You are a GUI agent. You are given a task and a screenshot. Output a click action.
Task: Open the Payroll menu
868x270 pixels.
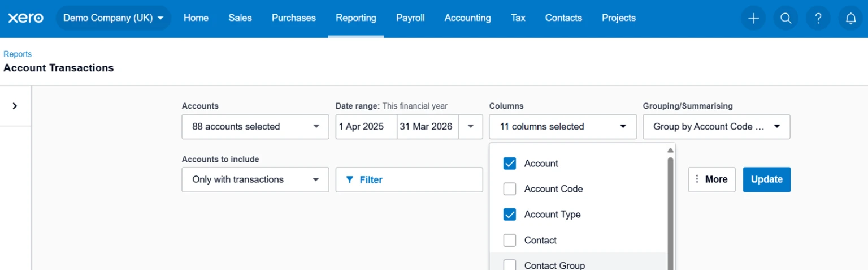coord(410,18)
